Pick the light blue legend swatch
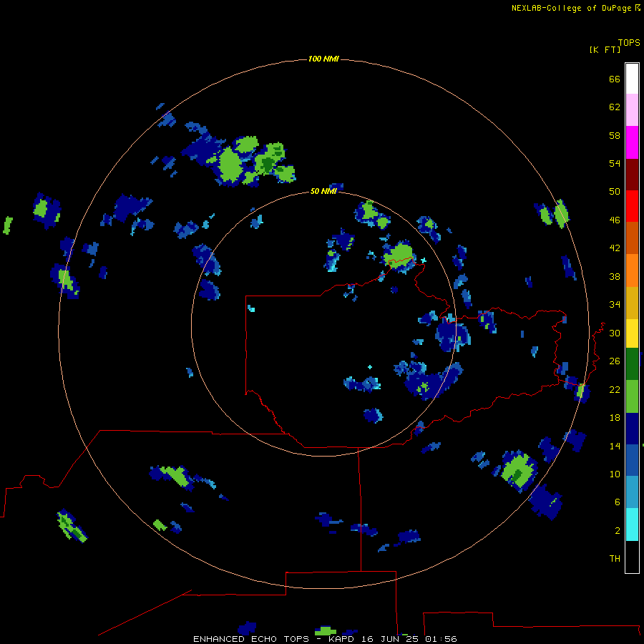Viewport: 644px width, 644px height. (632, 492)
